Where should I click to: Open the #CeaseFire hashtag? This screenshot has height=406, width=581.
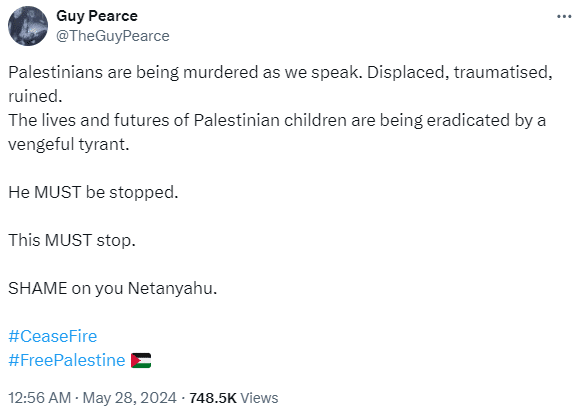click(x=53, y=336)
